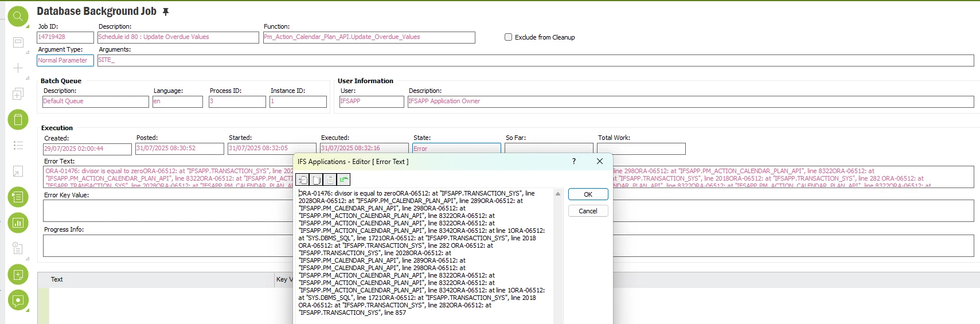Image resolution: width=980 pixels, height=324 pixels.
Task: Click the list view icon in sidebar
Action: [18, 146]
